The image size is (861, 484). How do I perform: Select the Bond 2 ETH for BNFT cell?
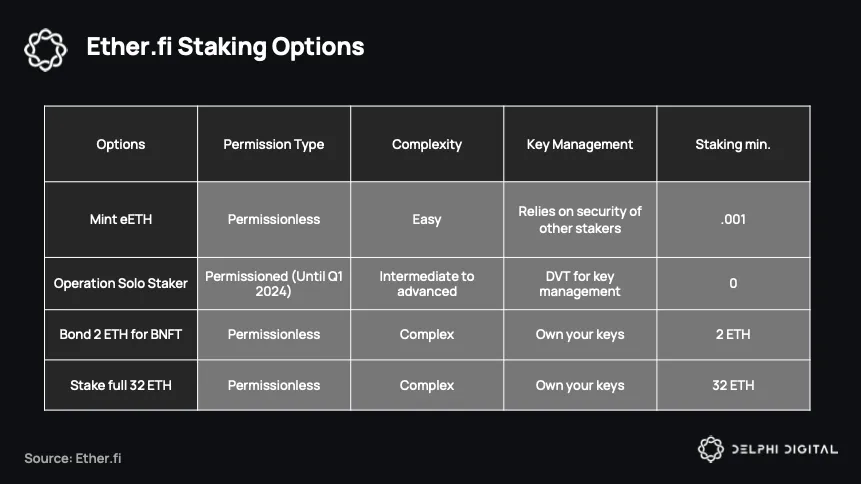(x=121, y=334)
